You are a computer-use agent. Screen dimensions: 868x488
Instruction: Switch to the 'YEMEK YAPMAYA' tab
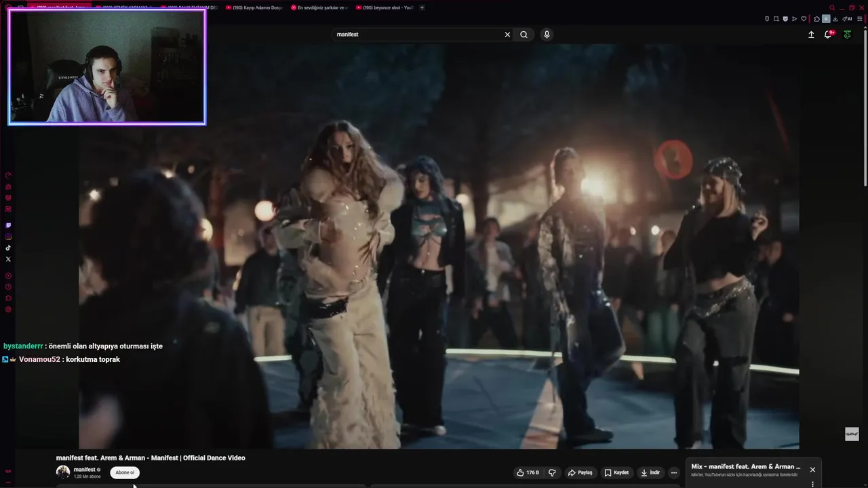pyautogui.click(x=123, y=7)
